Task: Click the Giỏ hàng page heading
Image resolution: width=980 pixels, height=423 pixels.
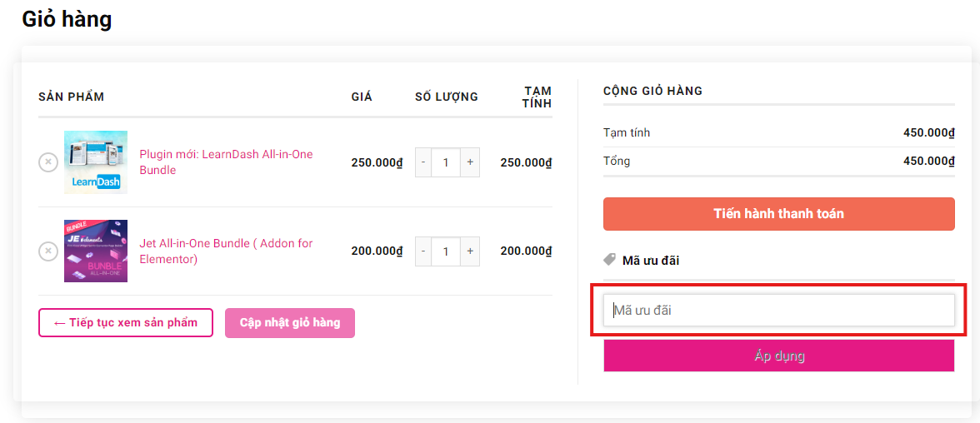Action: click(67, 19)
